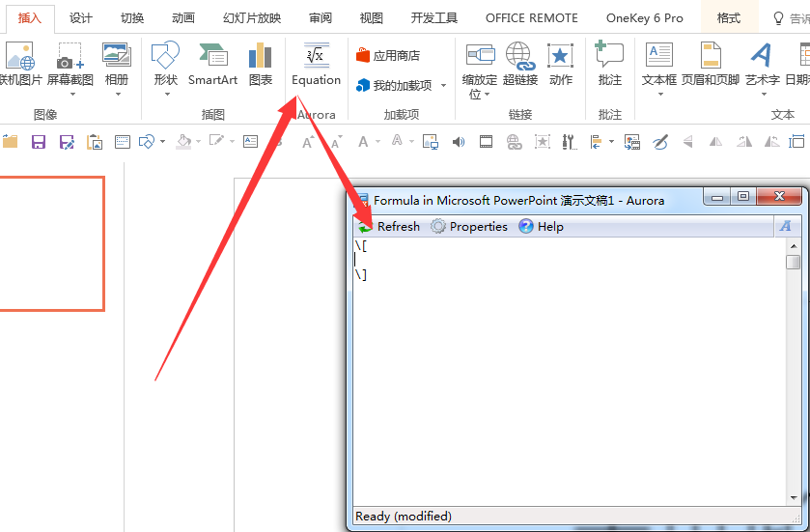
Task: Insert a SmartArt graphic
Action: 212,65
